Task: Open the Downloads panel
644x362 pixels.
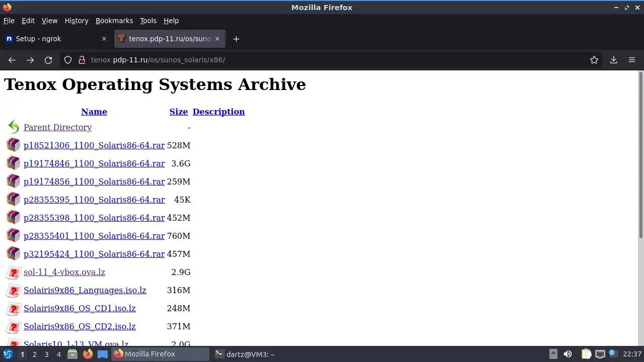Action: [614, 60]
